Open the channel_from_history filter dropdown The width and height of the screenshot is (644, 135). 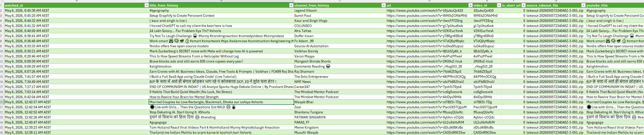384,5
